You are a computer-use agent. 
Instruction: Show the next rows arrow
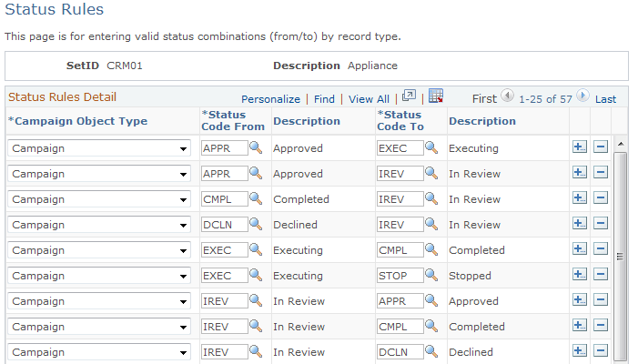pos(582,96)
